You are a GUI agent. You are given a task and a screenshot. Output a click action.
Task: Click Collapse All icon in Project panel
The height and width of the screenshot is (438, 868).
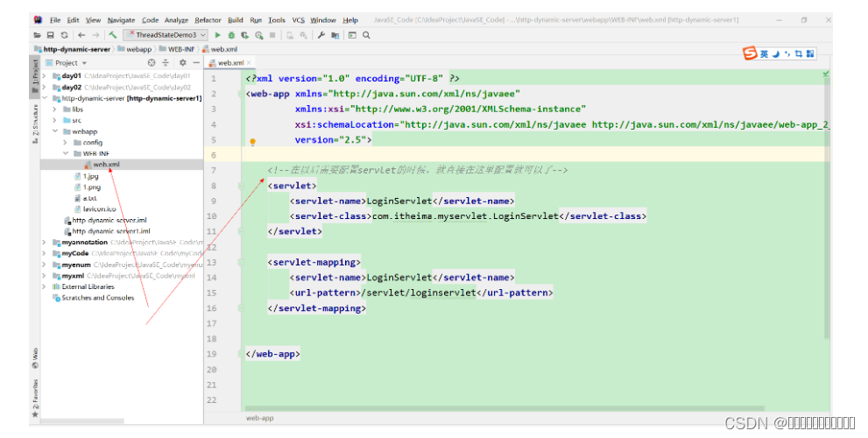tap(165, 62)
